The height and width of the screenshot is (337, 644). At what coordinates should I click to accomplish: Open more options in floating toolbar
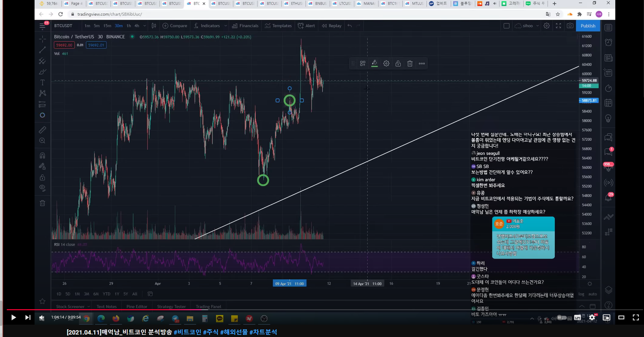tap(422, 64)
